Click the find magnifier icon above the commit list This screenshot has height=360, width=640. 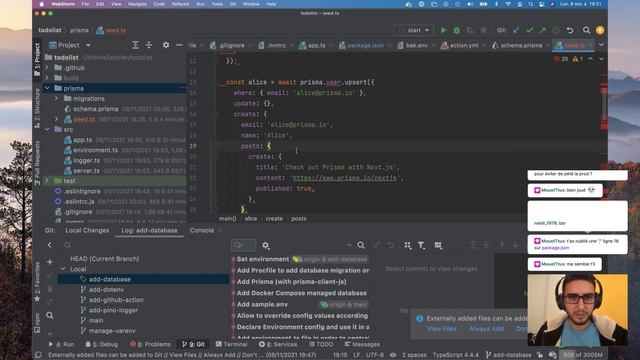361,245
